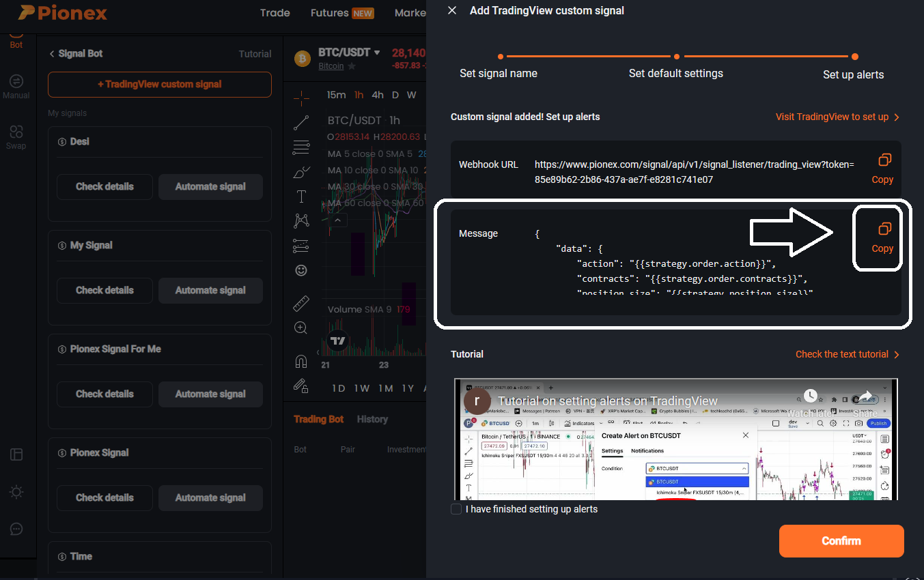Image resolution: width=924 pixels, height=580 pixels.
Task: Click 'Visit TradingView to set up'
Action: pos(833,117)
